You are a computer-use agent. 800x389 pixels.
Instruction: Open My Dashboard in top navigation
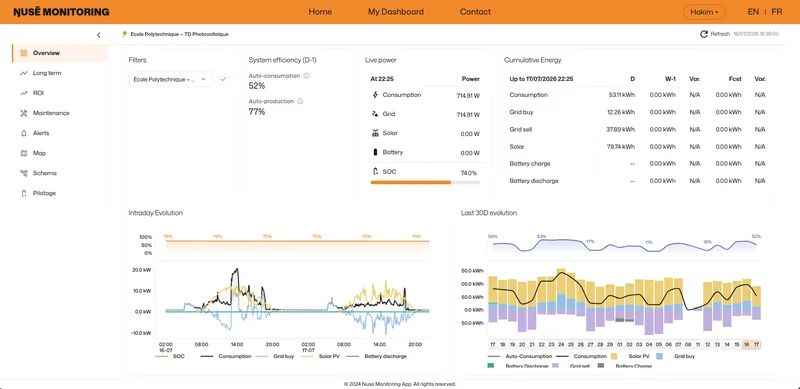click(395, 12)
